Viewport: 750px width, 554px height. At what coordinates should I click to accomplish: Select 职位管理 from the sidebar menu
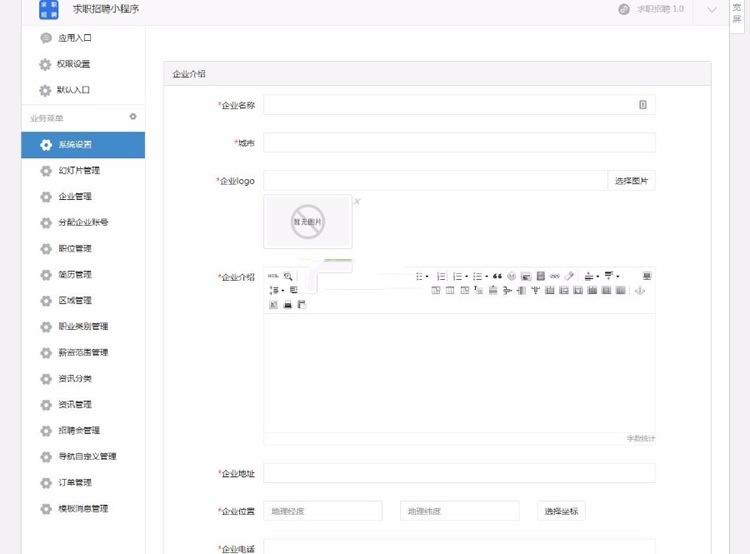click(75, 249)
